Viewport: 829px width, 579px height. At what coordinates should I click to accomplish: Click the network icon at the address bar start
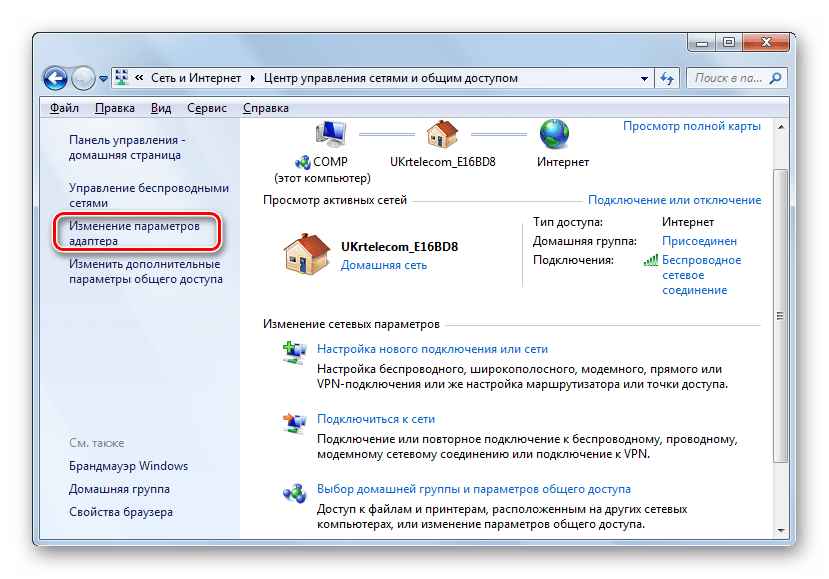point(122,77)
